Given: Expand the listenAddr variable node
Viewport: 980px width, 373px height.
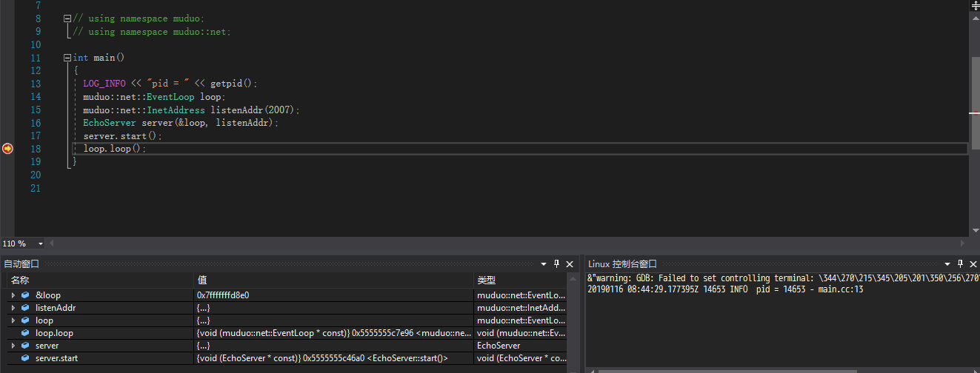Looking at the screenshot, I should [13, 308].
